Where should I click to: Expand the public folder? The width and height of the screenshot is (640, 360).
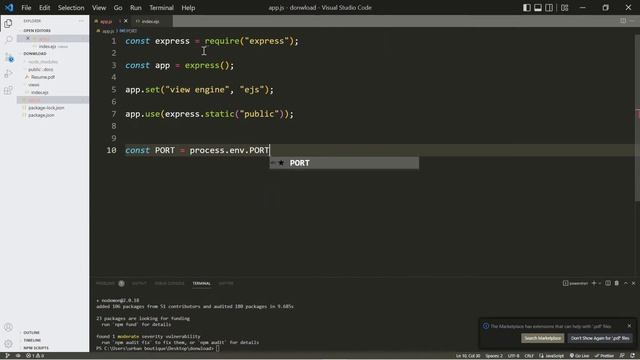click(x=40, y=69)
